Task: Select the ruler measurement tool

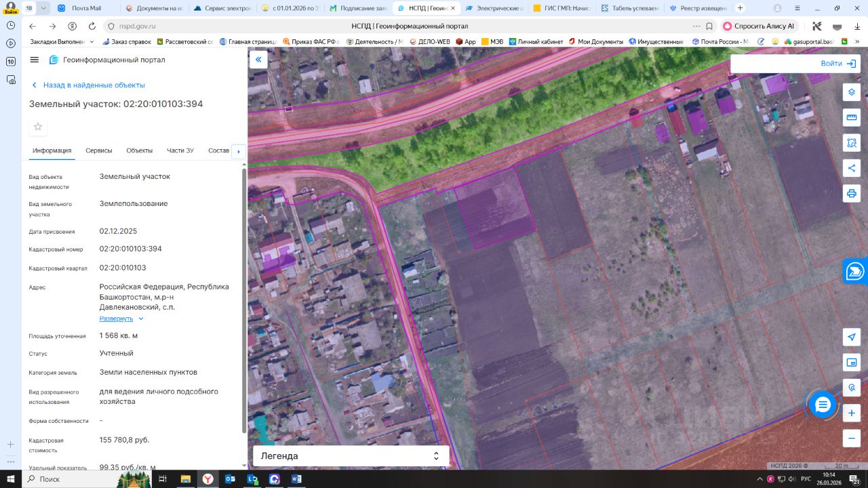Action: [852, 118]
